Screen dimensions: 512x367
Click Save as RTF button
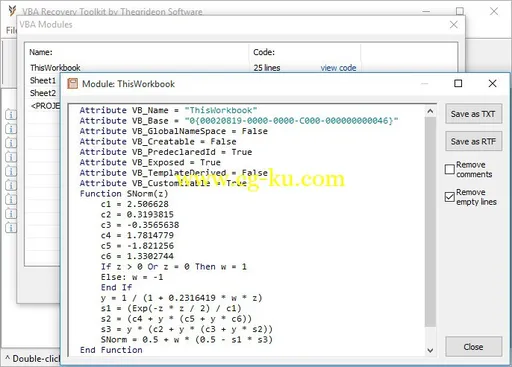point(473,142)
